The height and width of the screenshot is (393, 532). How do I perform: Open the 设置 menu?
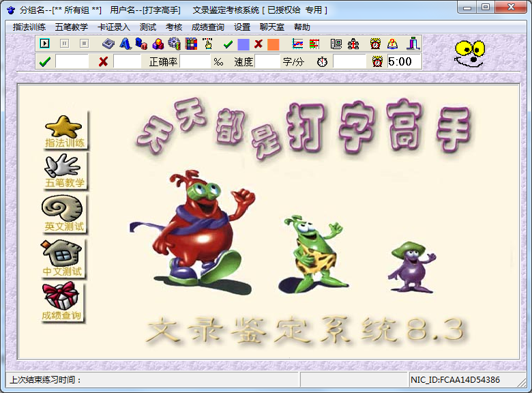[242, 27]
